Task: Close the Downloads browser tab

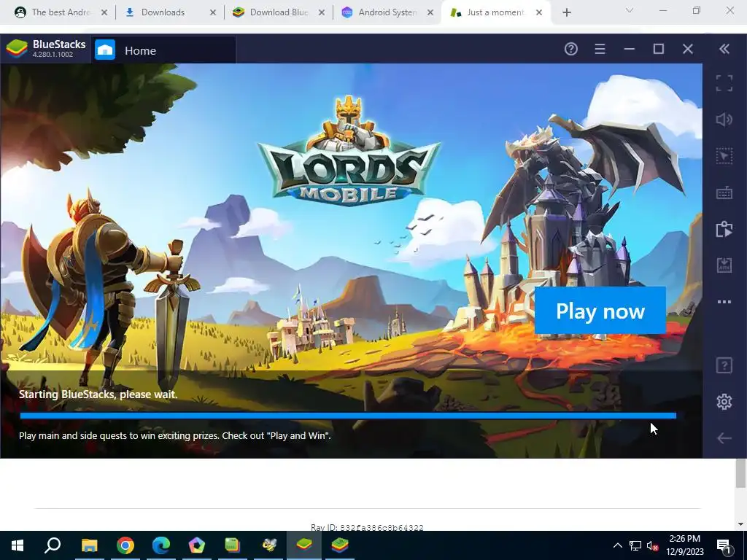Action: (213, 12)
